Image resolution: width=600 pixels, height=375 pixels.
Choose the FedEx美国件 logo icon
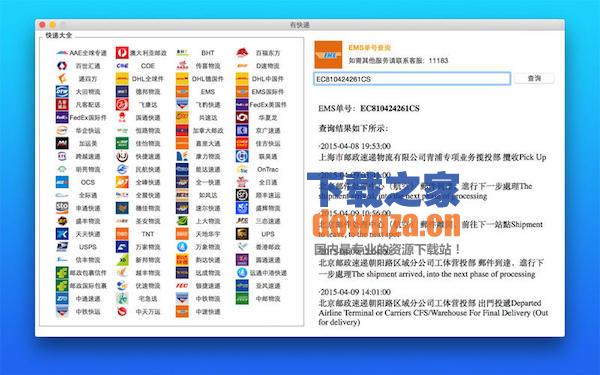pos(242,104)
